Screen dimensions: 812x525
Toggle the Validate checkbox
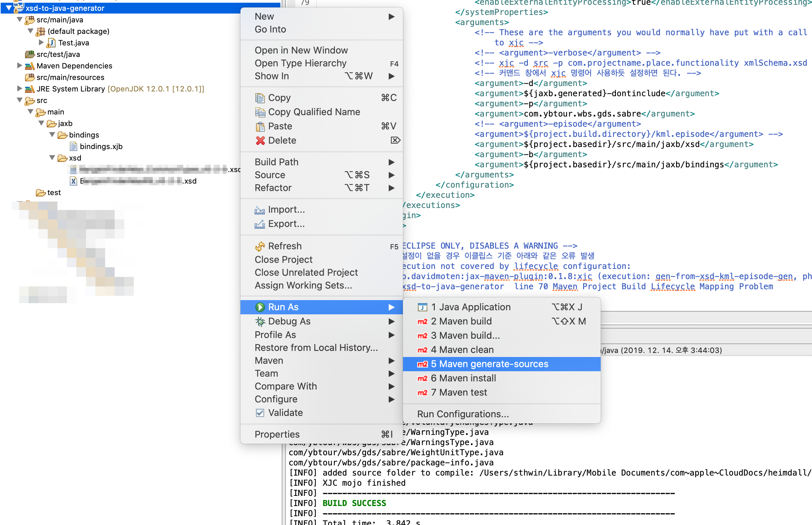(260, 413)
